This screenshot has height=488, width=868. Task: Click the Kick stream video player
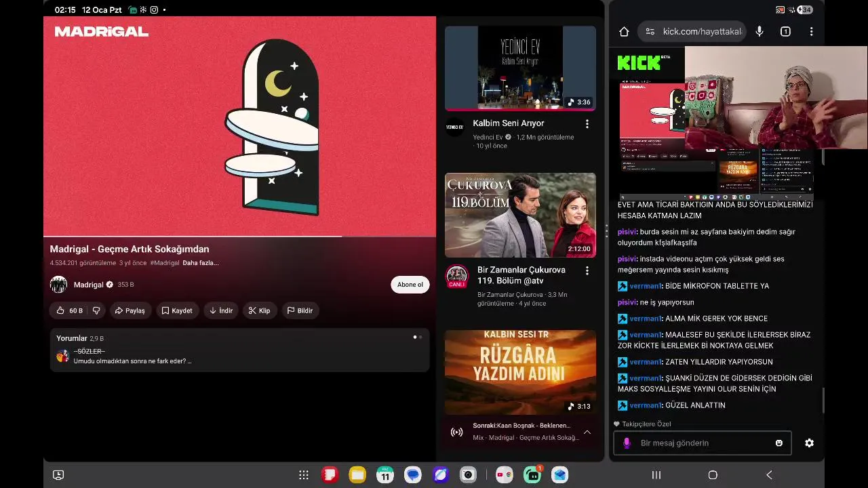pos(717,123)
